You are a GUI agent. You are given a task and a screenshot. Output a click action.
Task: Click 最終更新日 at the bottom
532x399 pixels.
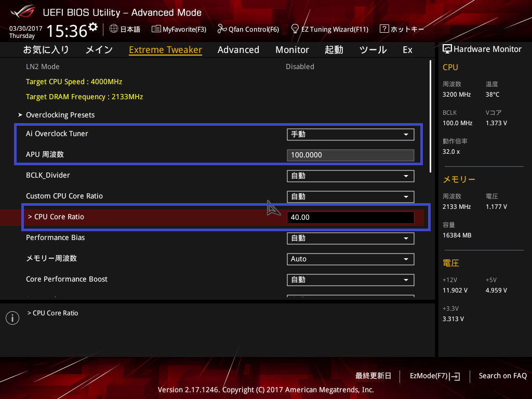point(373,376)
